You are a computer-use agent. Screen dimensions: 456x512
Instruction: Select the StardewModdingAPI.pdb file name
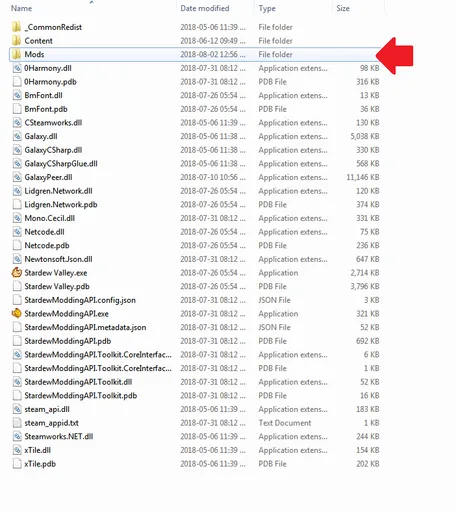(x=68, y=341)
